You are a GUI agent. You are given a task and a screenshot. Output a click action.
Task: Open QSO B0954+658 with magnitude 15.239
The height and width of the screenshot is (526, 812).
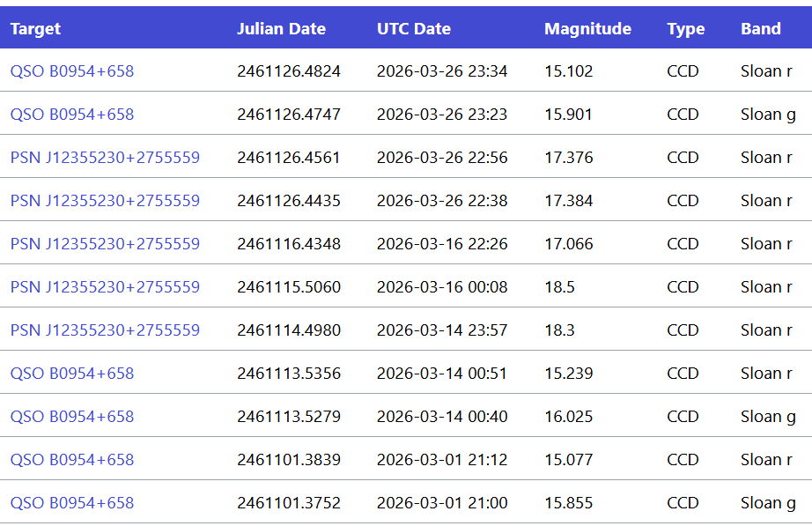71,374
